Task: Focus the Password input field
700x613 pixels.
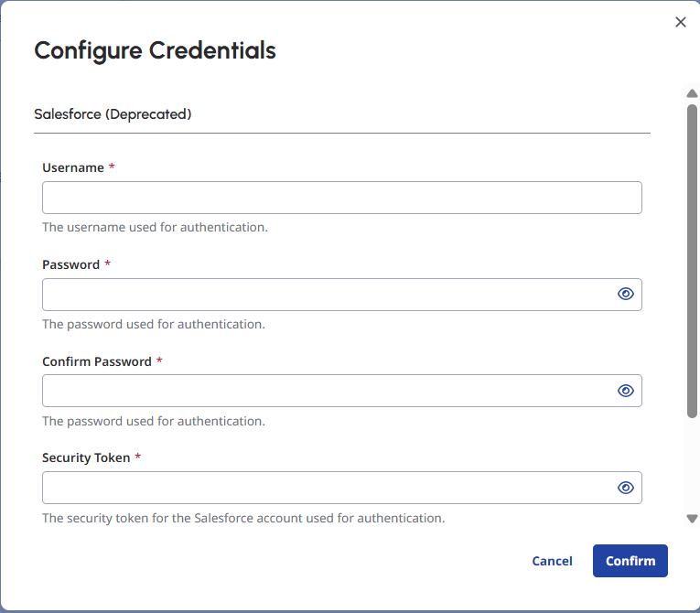Action: pyautogui.click(x=342, y=295)
